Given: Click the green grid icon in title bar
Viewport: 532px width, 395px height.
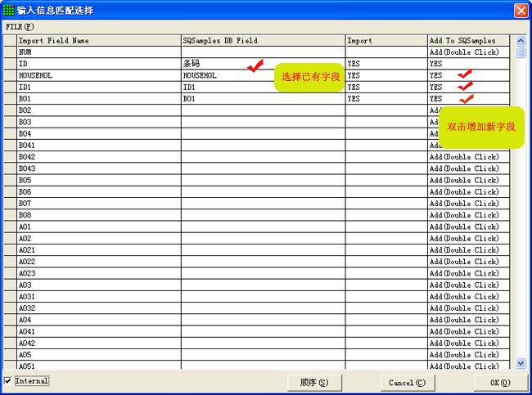Looking at the screenshot, I should [9, 10].
